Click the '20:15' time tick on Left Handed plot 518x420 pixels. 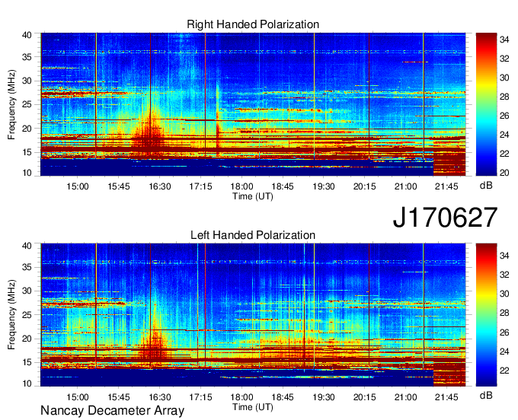click(x=364, y=397)
